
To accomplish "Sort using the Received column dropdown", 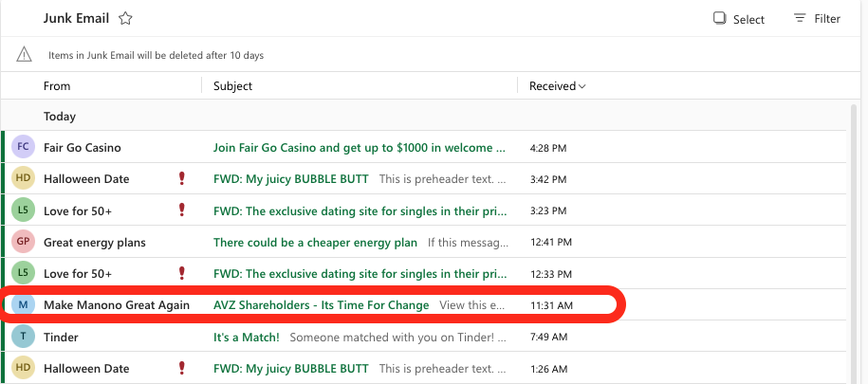I will (557, 86).
